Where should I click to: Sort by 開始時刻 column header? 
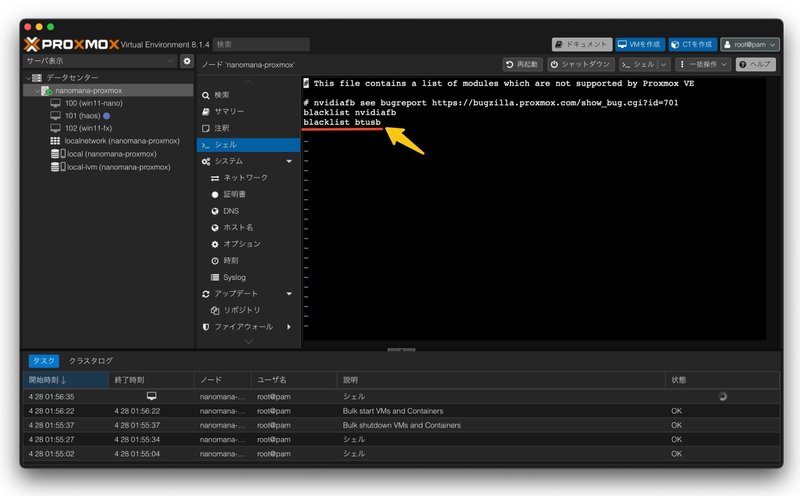(66, 380)
